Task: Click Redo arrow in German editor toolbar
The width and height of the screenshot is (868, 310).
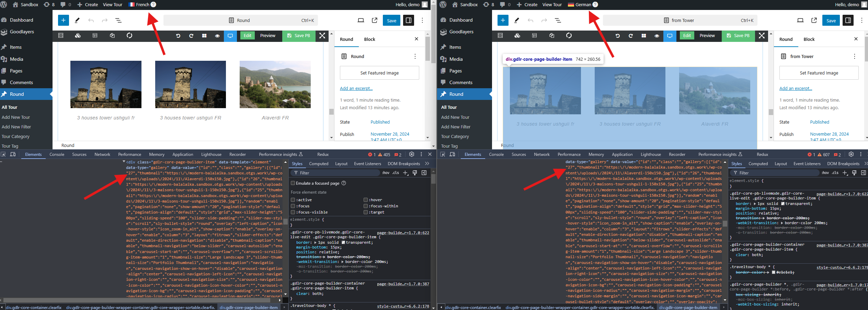Action: coord(544,20)
